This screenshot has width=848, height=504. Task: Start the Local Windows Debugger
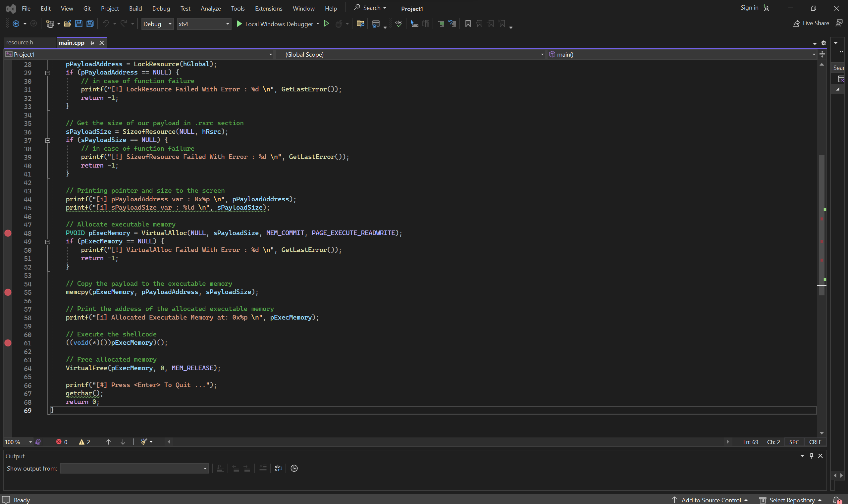click(x=275, y=24)
